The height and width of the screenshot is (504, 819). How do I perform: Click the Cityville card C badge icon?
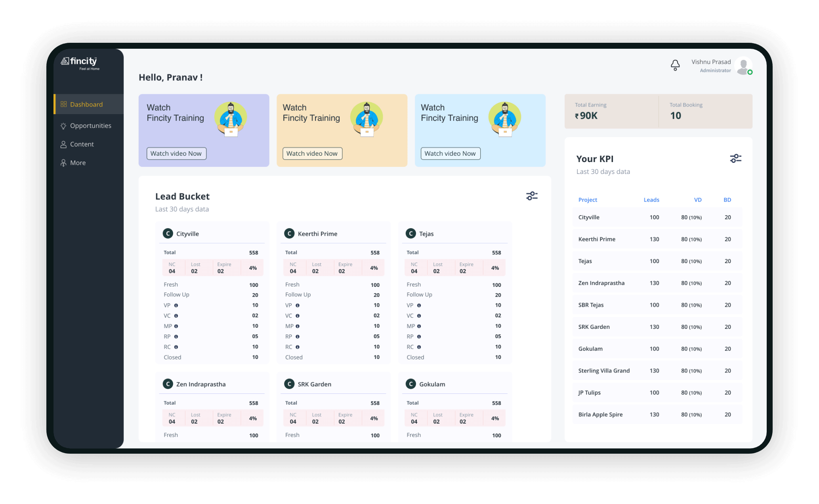168,233
